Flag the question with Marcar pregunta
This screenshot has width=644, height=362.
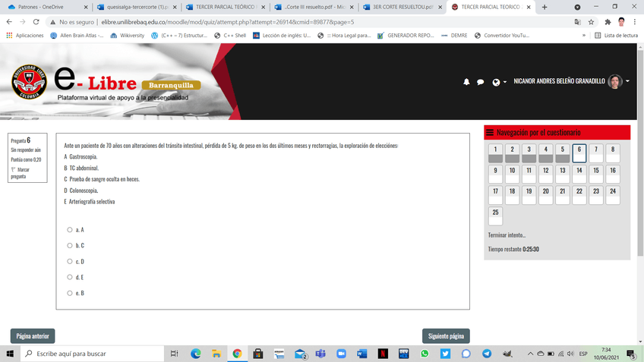[21, 173]
